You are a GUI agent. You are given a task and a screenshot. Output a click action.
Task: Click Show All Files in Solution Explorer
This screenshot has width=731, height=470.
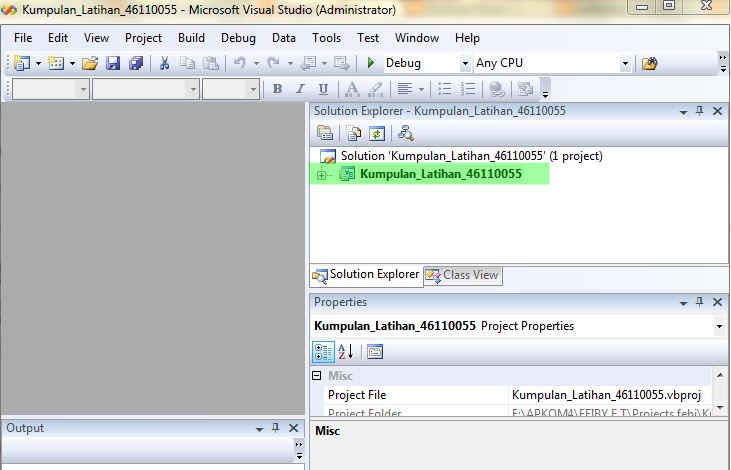coord(354,133)
